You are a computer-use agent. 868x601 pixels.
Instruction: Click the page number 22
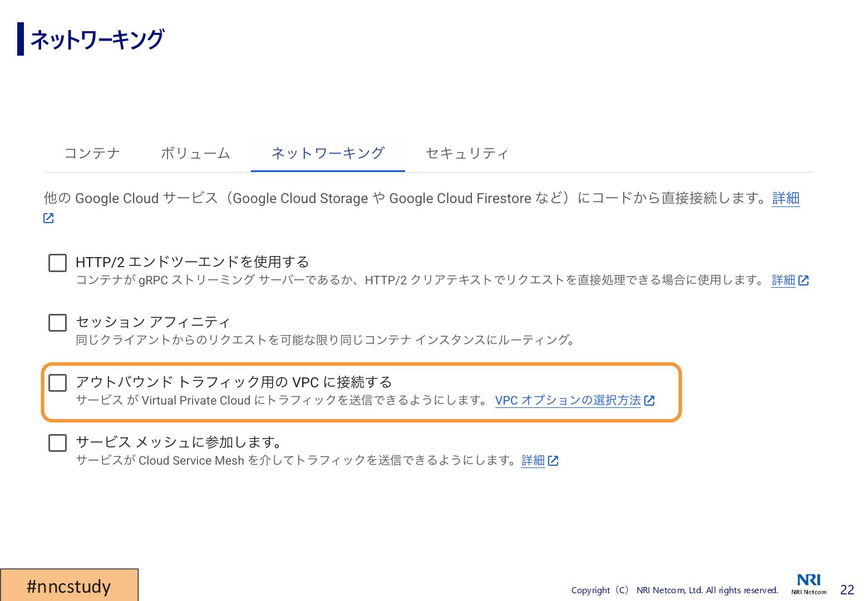(847, 590)
